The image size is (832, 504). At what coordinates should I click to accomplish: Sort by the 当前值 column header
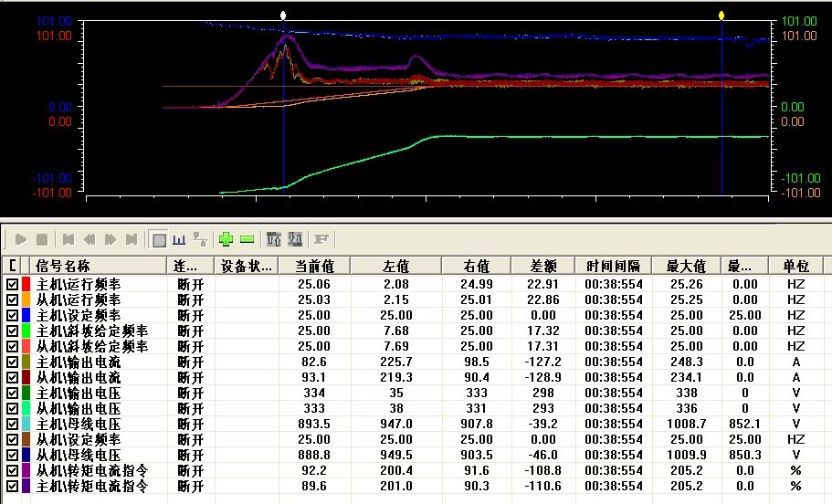(x=315, y=266)
